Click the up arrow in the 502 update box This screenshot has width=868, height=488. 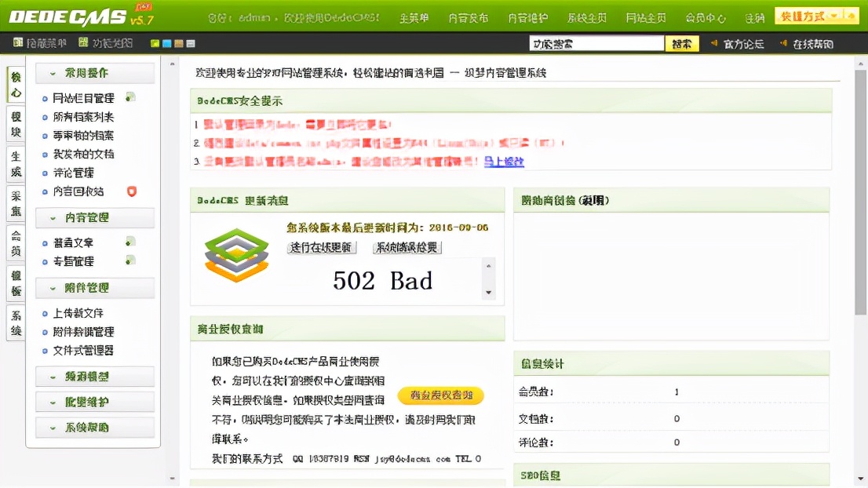click(488, 266)
